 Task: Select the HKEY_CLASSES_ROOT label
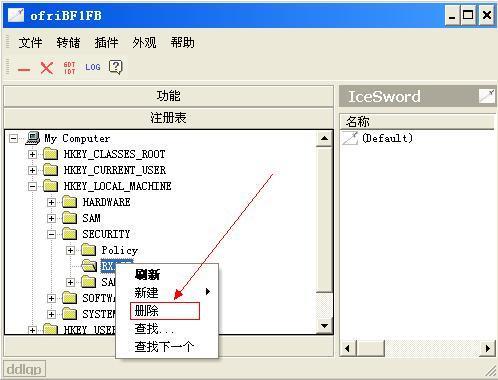pyautogui.click(x=114, y=154)
